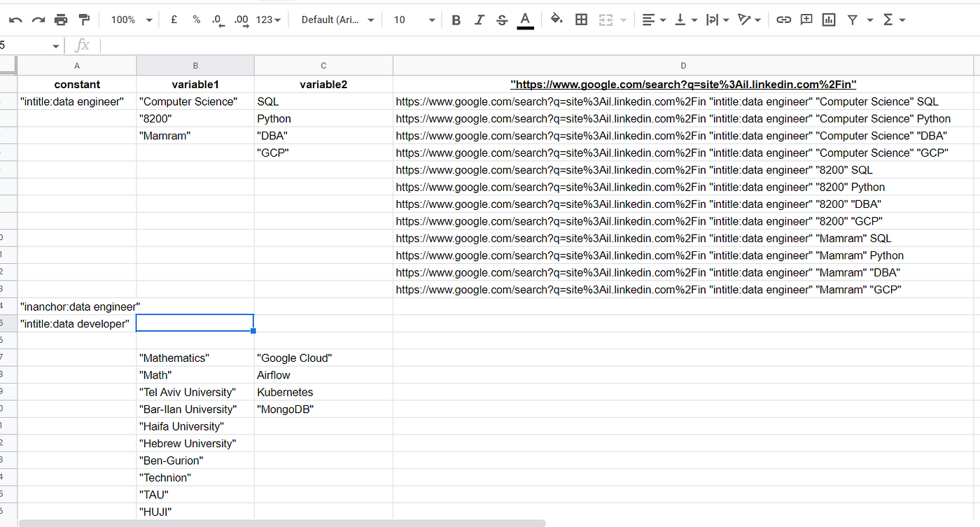Select the "Google Cloud" cell
980x527 pixels.
[323, 358]
